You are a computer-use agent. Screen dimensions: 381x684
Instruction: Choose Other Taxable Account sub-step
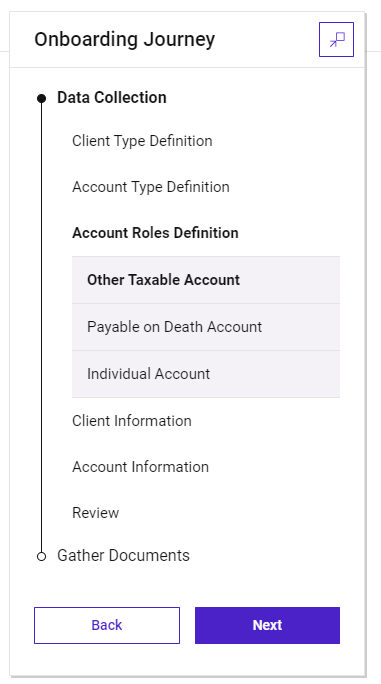pos(206,280)
